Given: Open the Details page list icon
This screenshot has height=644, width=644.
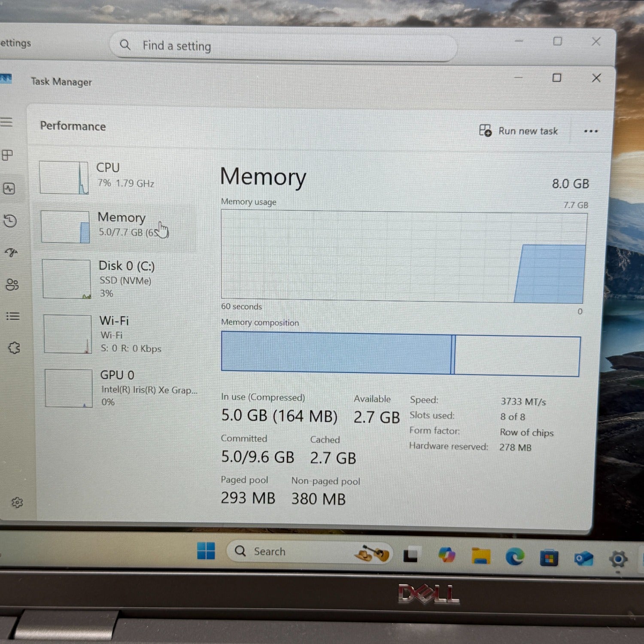Looking at the screenshot, I should [13, 316].
